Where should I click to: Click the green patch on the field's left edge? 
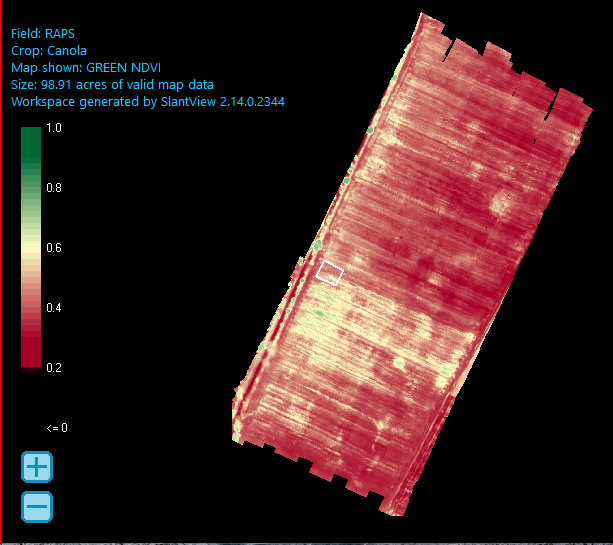pos(318,246)
